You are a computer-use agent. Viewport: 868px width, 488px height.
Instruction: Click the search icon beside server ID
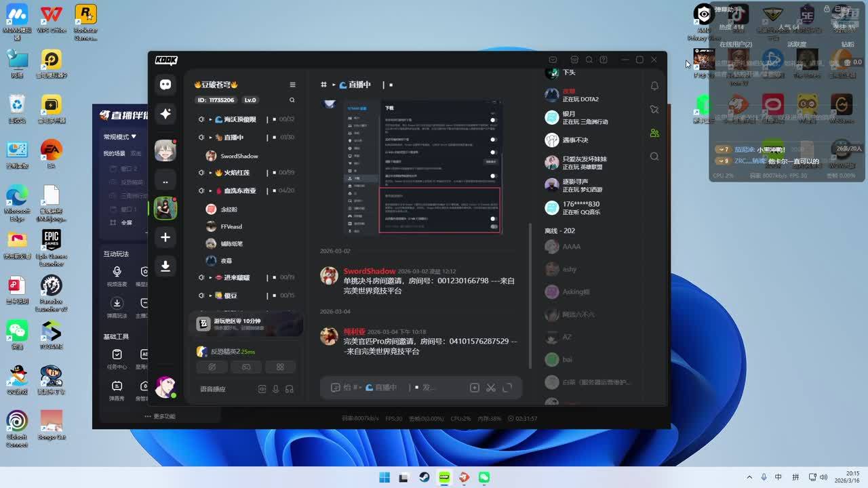(292, 100)
